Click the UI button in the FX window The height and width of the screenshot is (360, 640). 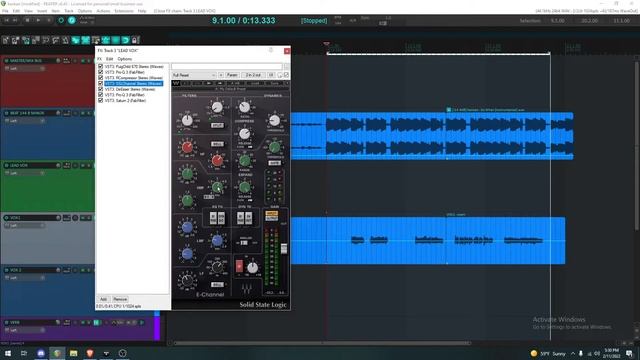pos(271,75)
